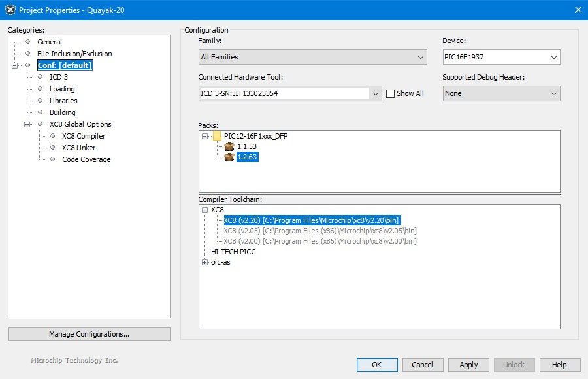This screenshot has height=379, width=588.
Task: Click the PIC12-16F1xxx_DFP folder icon
Action: 217,136
